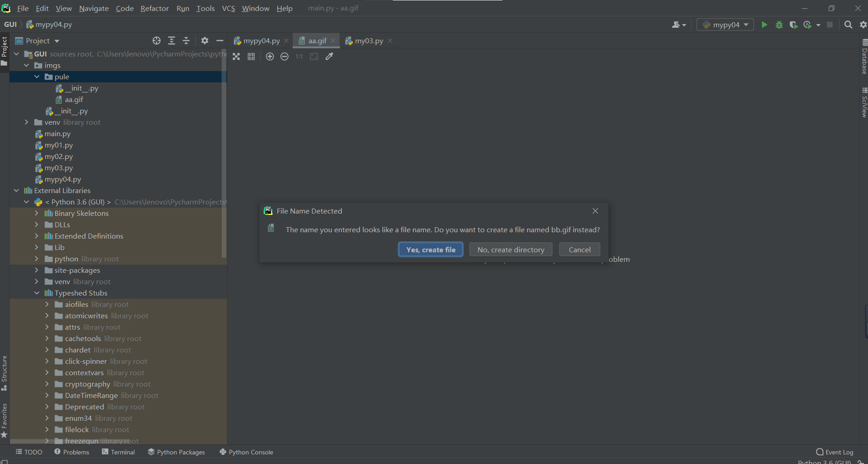Viewport: 868px width, 464px height.
Task: Open the user account icon menu
Action: tap(678, 25)
